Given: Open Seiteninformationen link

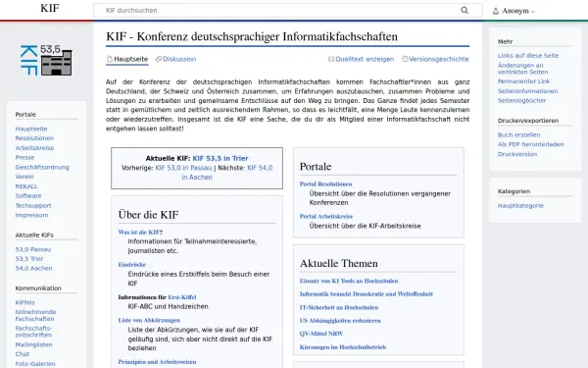Looking at the screenshot, I should (x=527, y=91).
